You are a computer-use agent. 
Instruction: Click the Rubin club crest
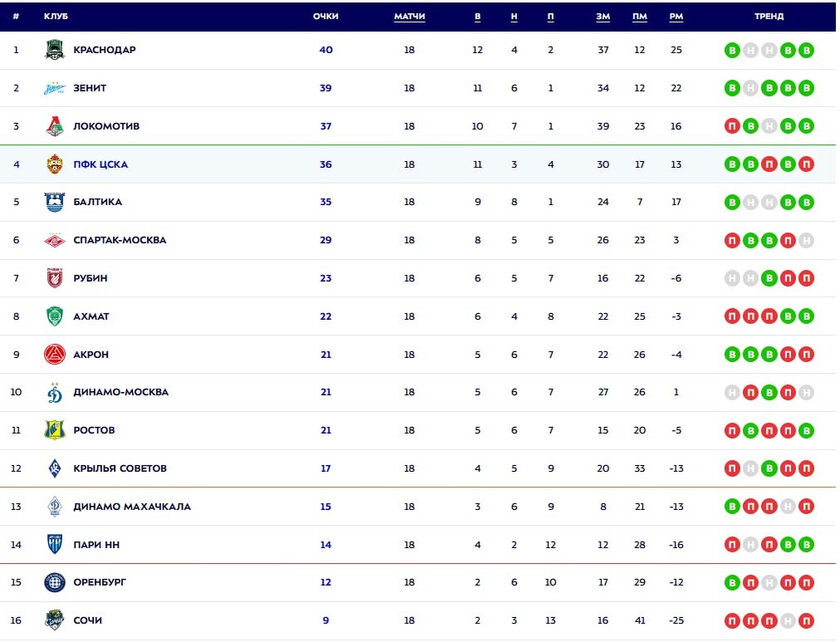(x=54, y=278)
